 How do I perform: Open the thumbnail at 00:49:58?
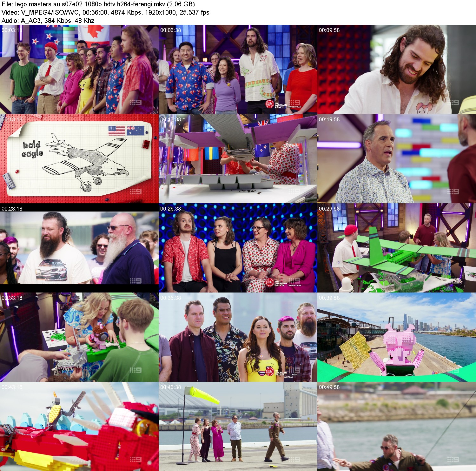click(397, 427)
